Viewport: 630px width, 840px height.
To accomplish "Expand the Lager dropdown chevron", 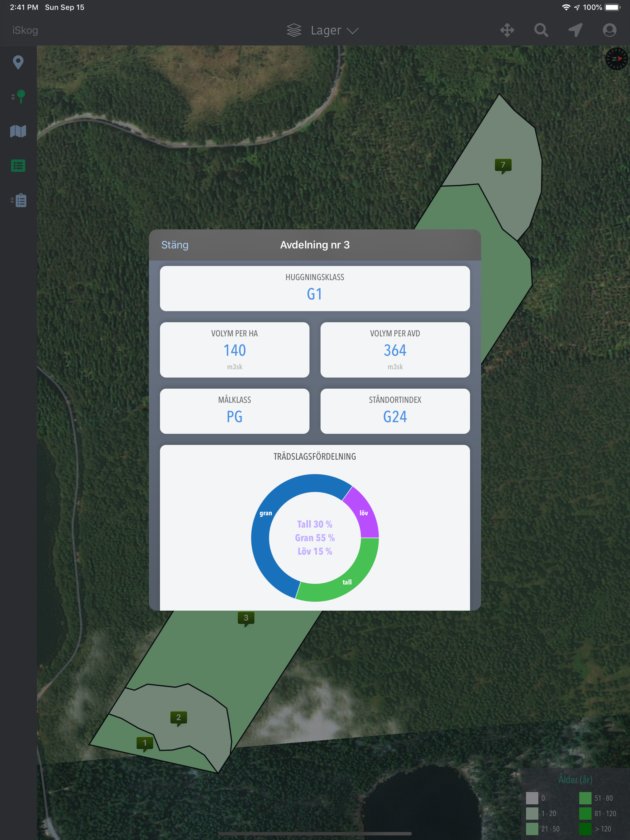I will coord(353,31).
